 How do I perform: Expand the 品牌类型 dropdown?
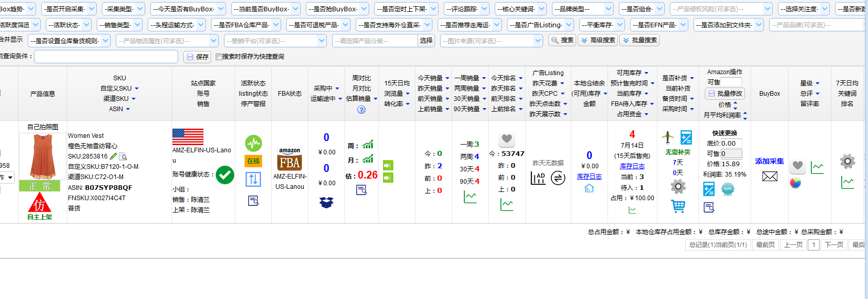pyautogui.click(x=583, y=9)
